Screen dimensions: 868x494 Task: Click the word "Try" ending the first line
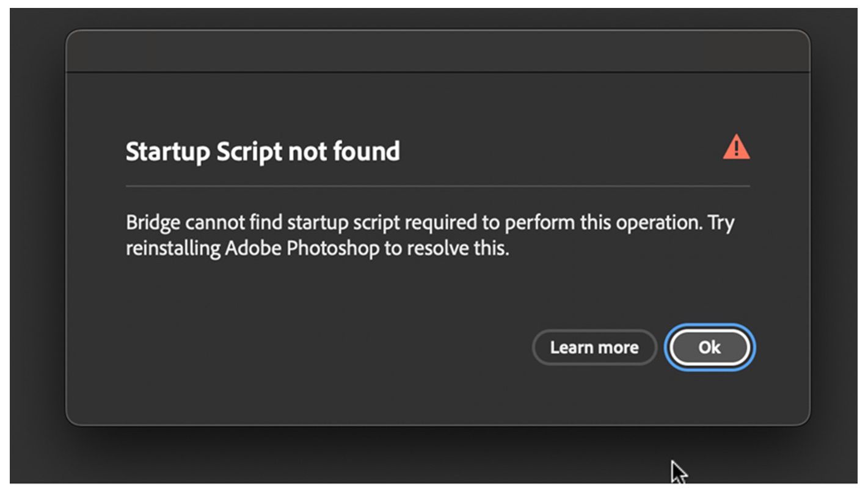[721, 223]
